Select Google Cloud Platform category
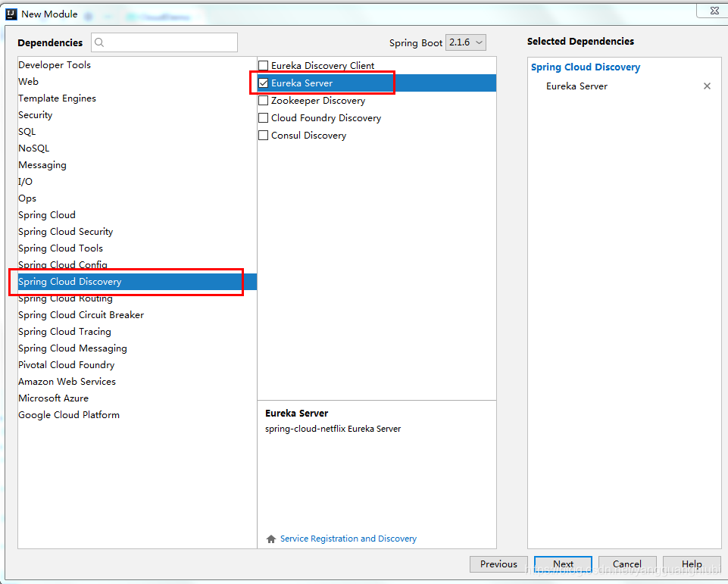728x584 pixels. pos(137,415)
